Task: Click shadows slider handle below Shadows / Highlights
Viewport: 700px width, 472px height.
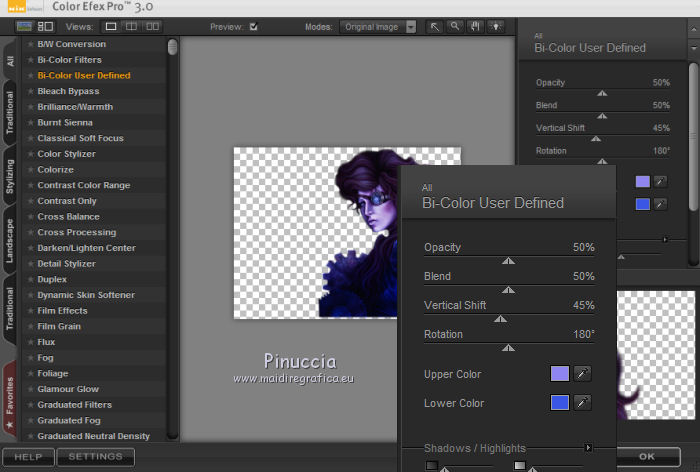Action: [x=445, y=469]
